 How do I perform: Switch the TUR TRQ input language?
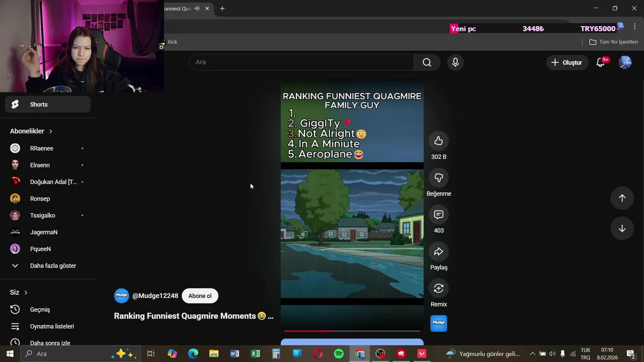[x=586, y=353]
